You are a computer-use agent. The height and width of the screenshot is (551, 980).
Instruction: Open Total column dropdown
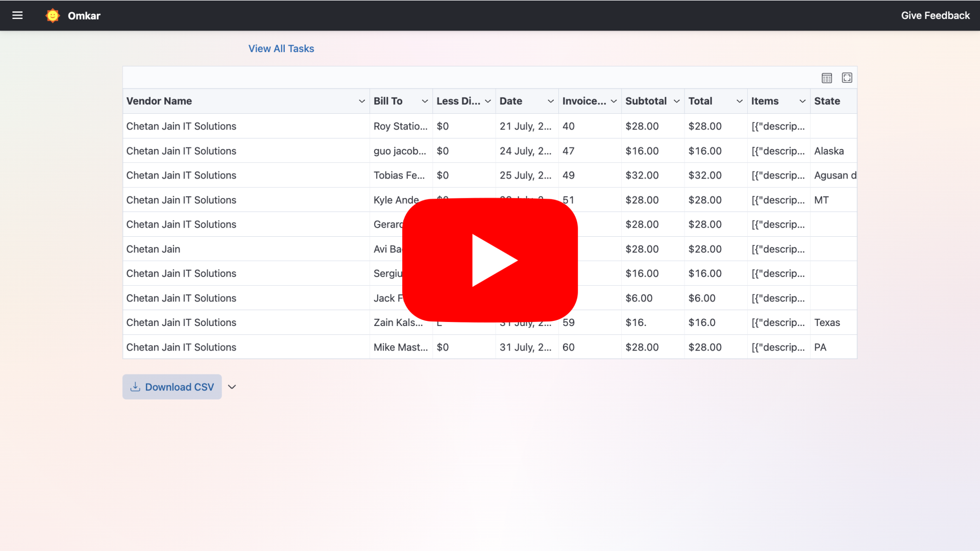pos(740,101)
